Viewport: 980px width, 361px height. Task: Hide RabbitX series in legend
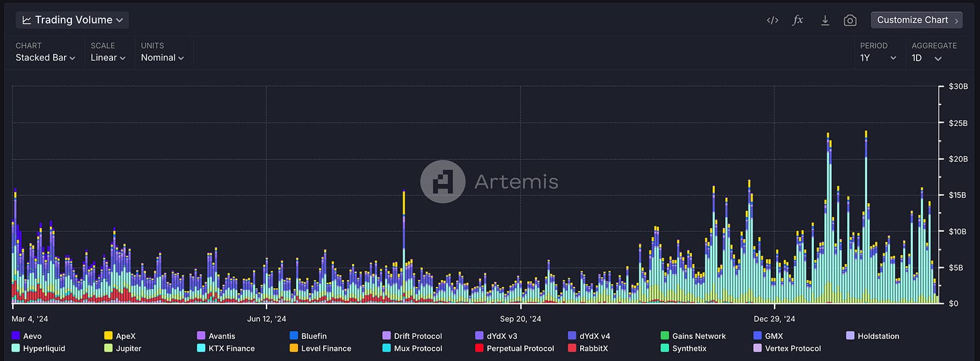pyautogui.click(x=588, y=349)
